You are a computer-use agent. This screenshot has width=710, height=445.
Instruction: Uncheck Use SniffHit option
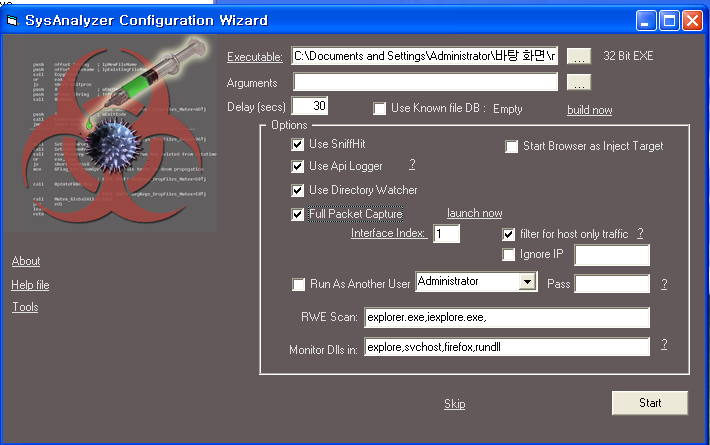(297, 144)
